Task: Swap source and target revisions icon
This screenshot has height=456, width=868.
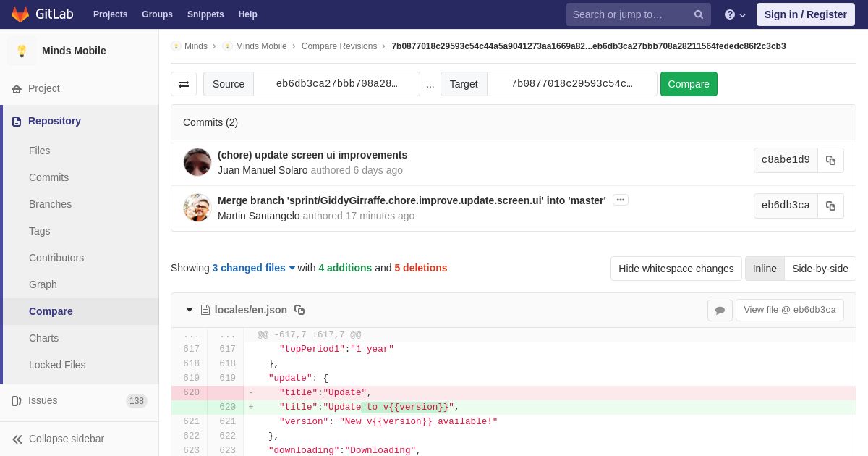Action: (184, 84)
